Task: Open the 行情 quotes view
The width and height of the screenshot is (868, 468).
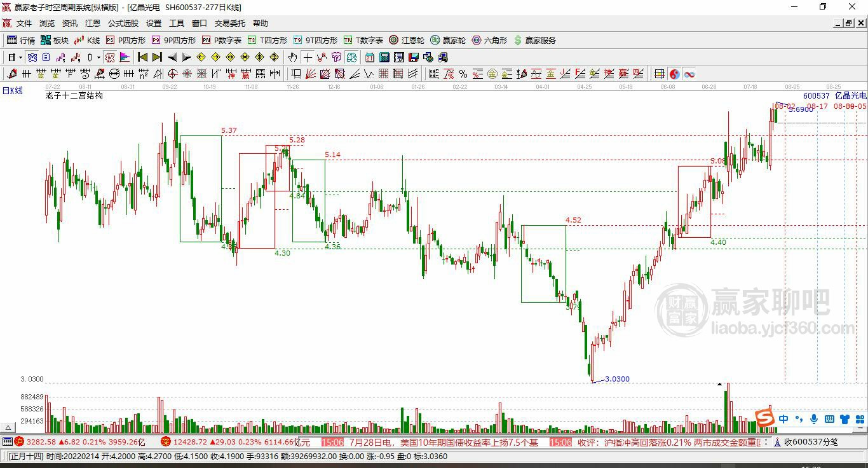Action: coord(21,40)
